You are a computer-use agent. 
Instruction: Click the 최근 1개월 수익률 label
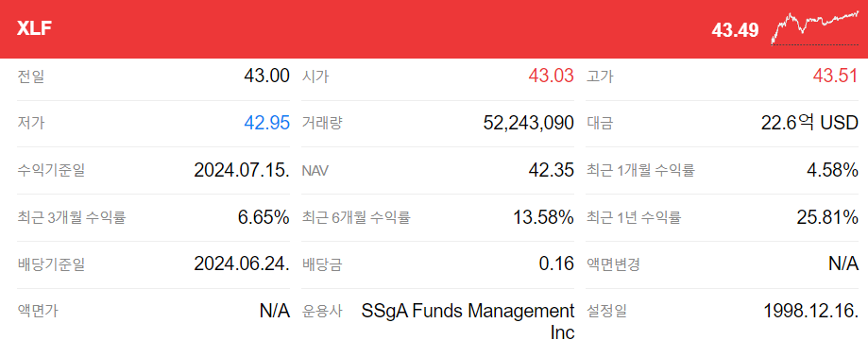[640, 171]
